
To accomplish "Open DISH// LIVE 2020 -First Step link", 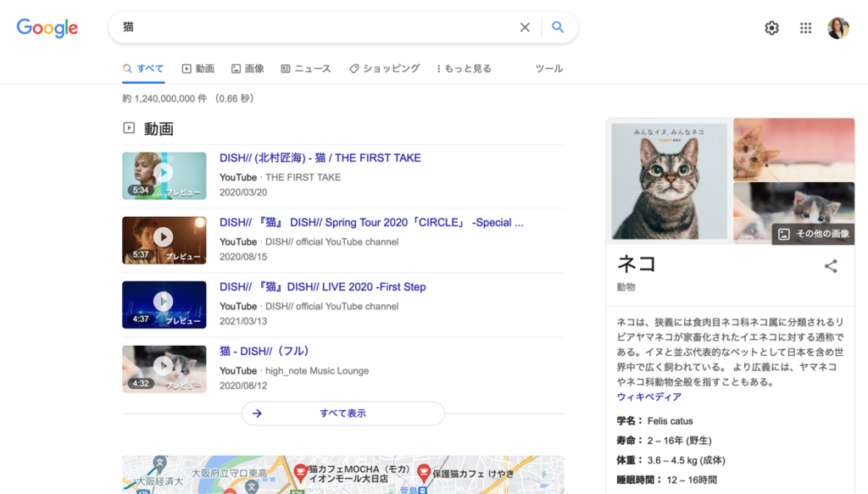I will click(322, 286).
